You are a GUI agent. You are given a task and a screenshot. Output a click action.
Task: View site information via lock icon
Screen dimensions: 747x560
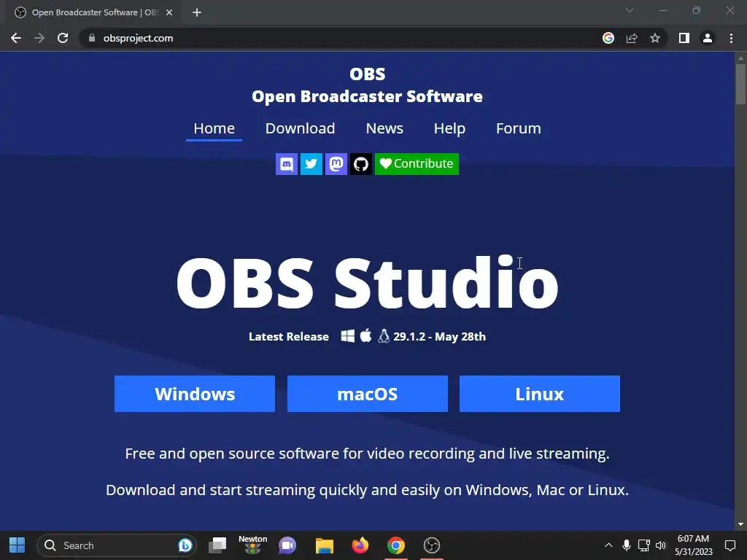point(92,38)
